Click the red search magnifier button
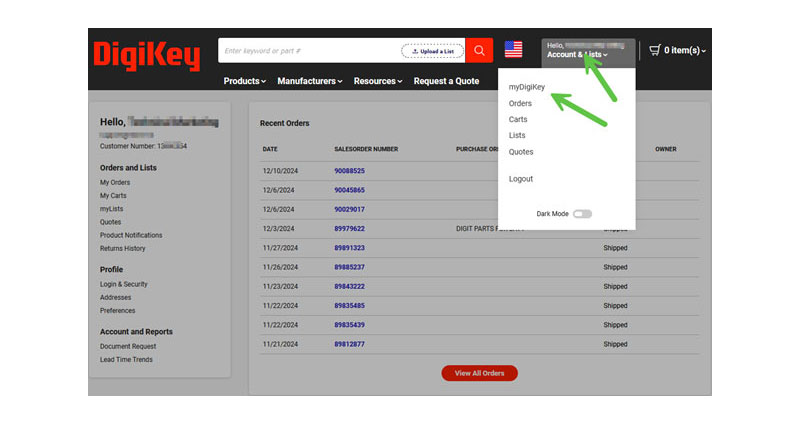 (480, 51)
